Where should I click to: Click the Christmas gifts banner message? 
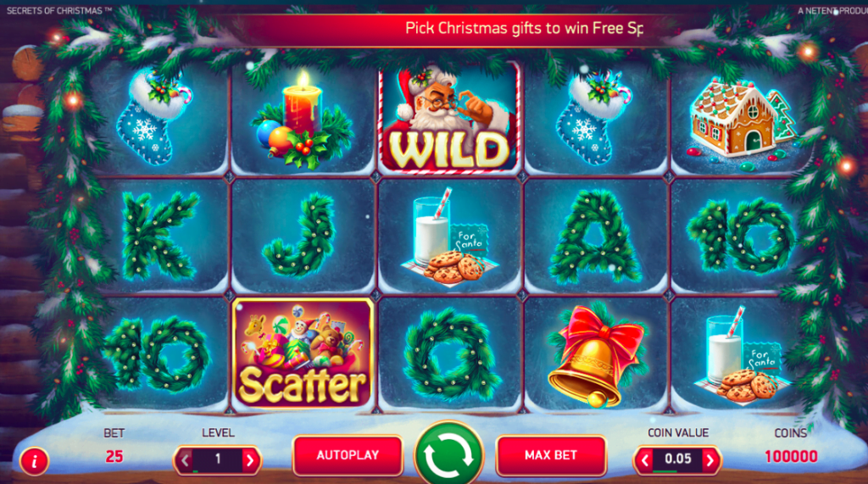[524, 28]
